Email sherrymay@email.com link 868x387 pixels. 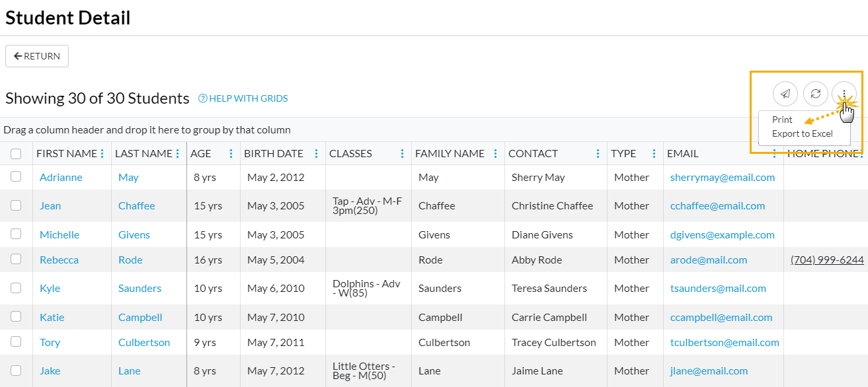(x=723, y=177)
